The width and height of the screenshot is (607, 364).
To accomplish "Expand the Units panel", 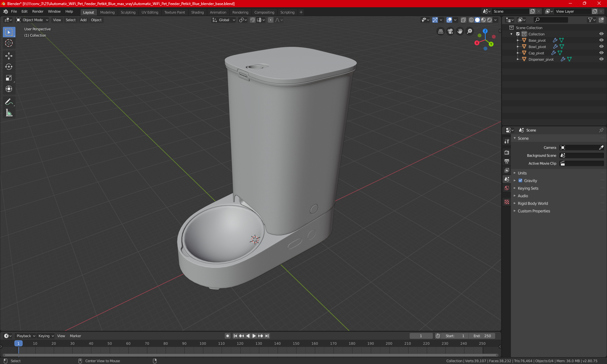I will (x=522, y=173).
